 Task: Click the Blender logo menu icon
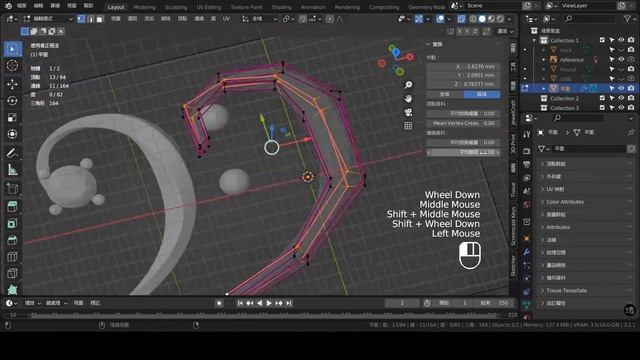8,6
